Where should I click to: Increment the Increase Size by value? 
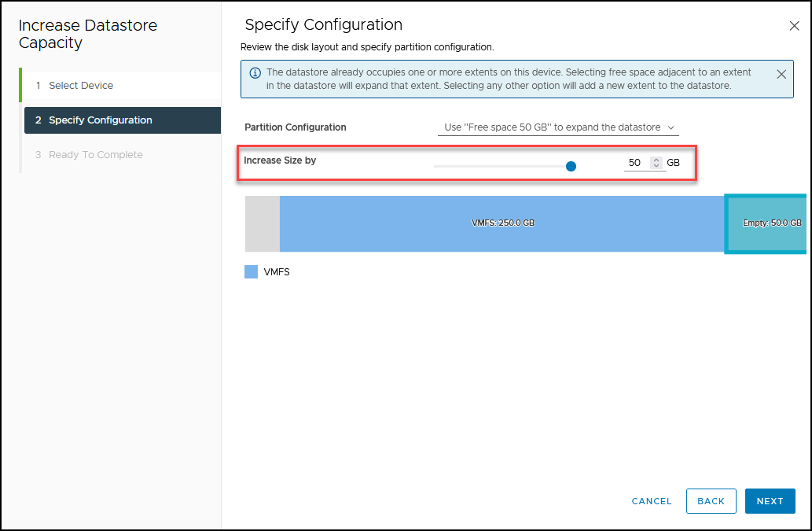click(656, 160)
